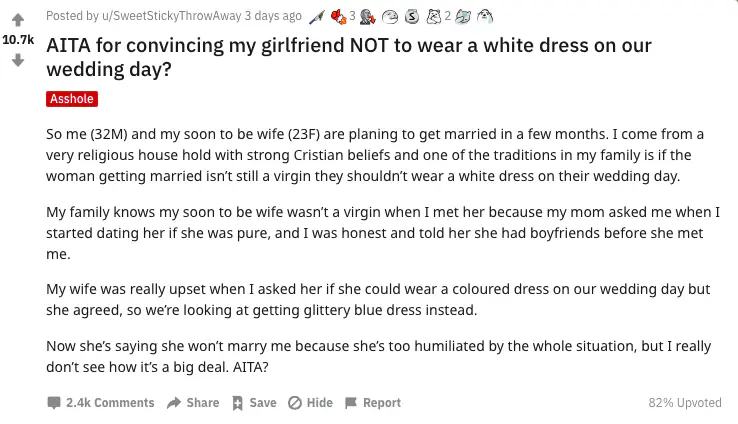This screenshot has width=738, height=424.
Task: Upvote the AITA wedding dress post
Action: pyautogui.click(x=18, y=20)
